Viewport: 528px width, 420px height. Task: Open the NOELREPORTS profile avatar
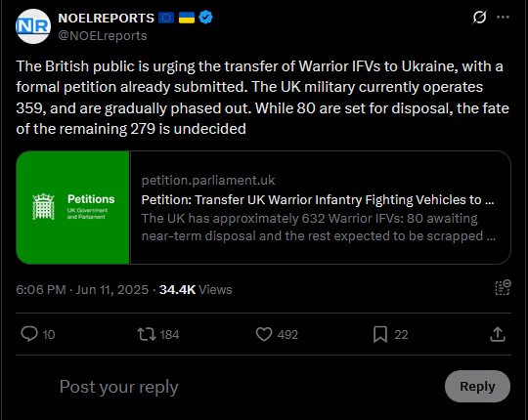coord(33,26)
